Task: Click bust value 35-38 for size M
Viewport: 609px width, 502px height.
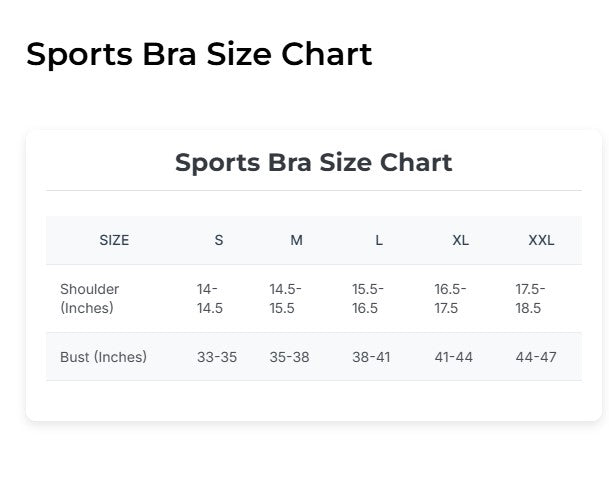Action: click(289, 357)
